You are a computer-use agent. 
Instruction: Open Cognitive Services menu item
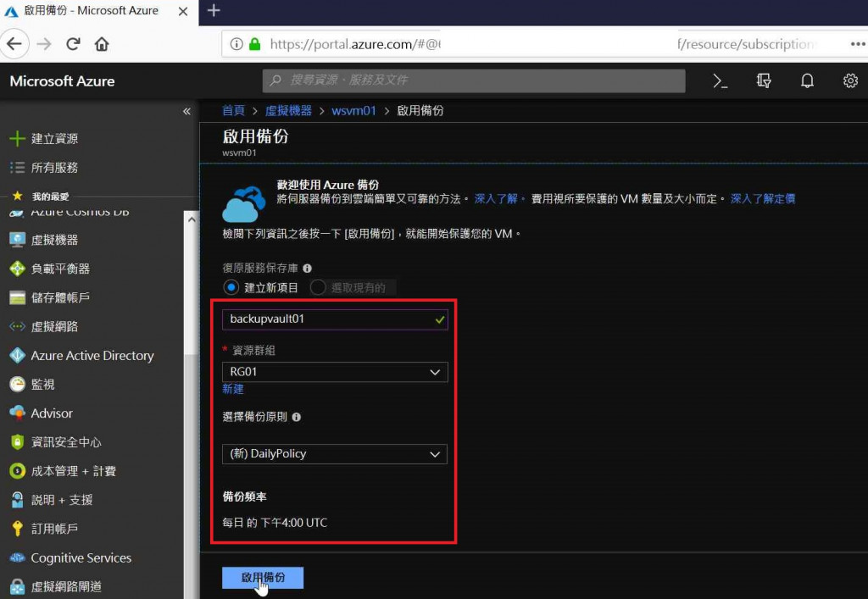(81, 557)
